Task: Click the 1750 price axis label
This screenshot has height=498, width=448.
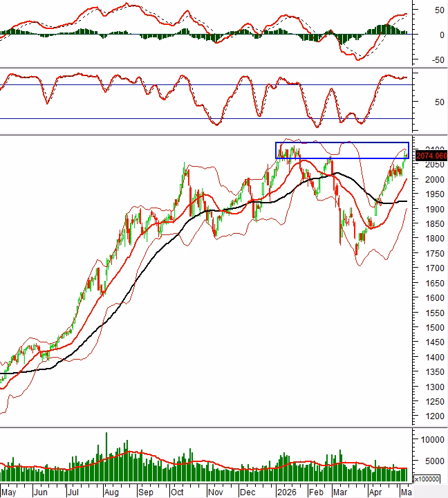Action: click(x=435, y=253)
